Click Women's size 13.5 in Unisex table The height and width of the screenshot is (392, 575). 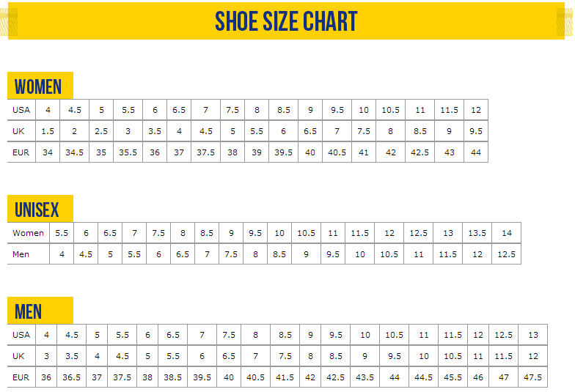click(x=477, y=233)
